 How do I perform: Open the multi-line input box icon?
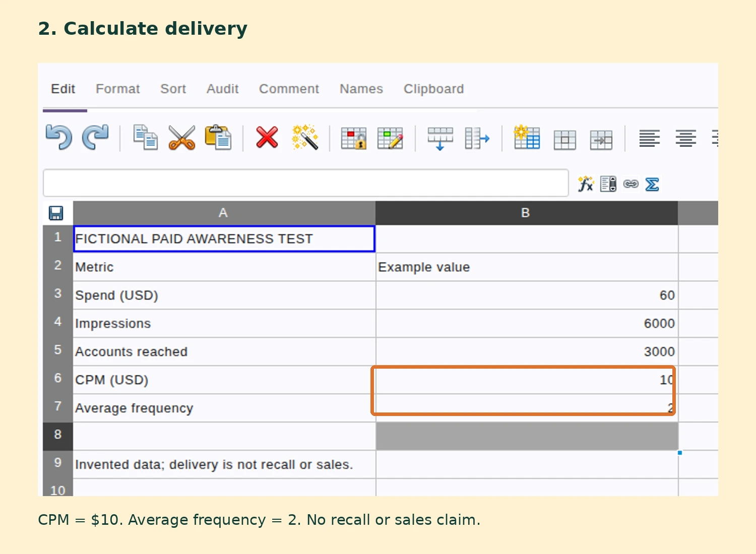[608, 184]
